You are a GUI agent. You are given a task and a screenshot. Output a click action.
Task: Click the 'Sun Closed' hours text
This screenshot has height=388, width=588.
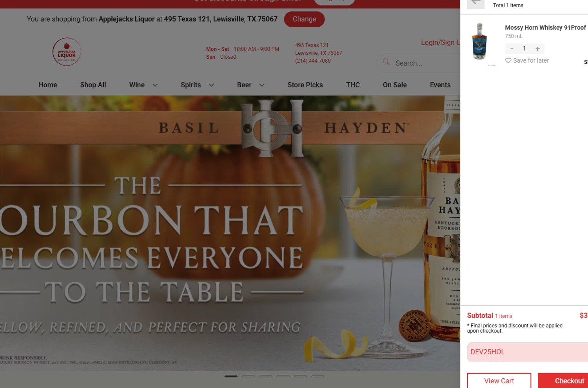(x=221, y=57)
